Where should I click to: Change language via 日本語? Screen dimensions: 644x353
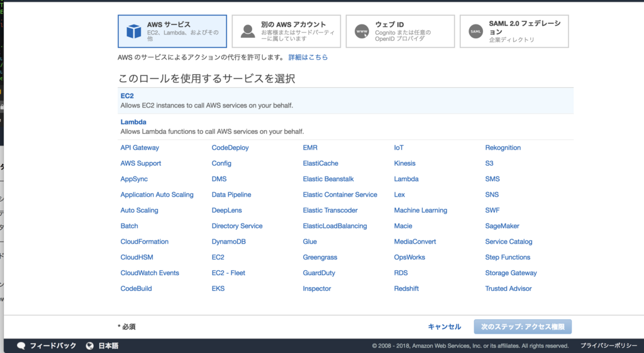[x=108, y=345]
